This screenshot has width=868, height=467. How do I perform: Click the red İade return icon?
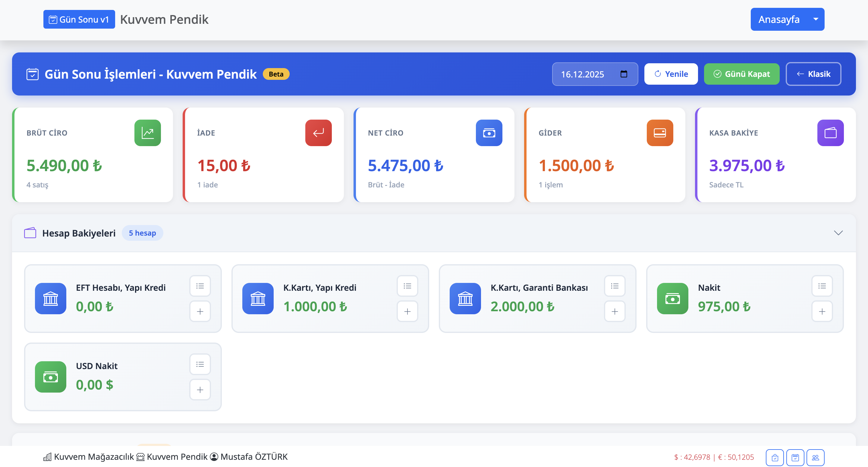[x=318, y=133]
